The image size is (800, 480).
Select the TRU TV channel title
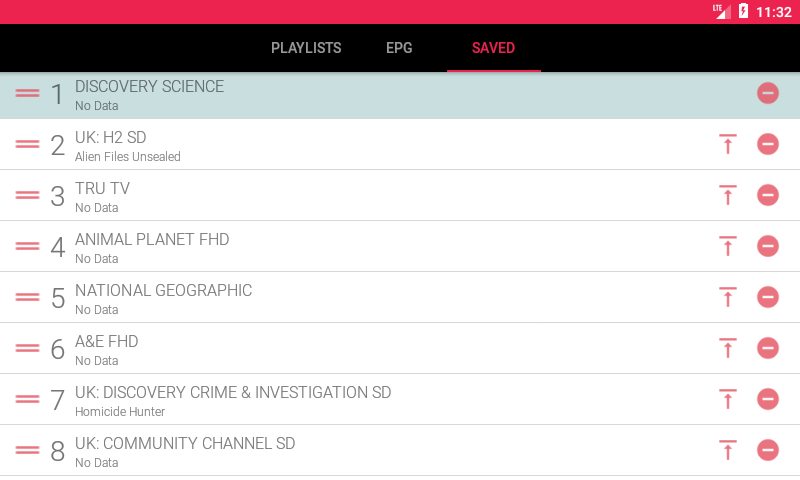(x=103, y=189)
